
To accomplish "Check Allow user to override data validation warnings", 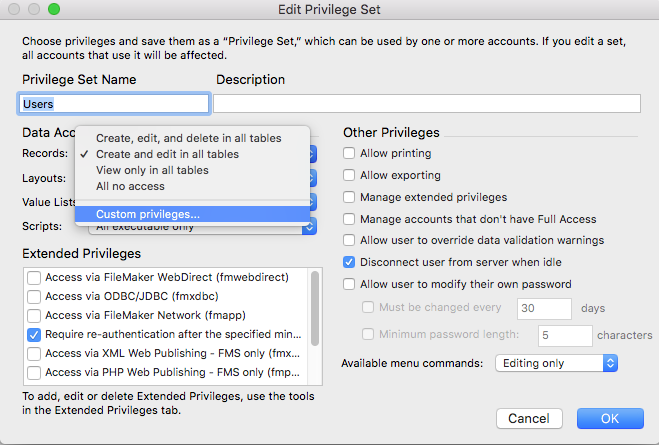I will (349, 241).
